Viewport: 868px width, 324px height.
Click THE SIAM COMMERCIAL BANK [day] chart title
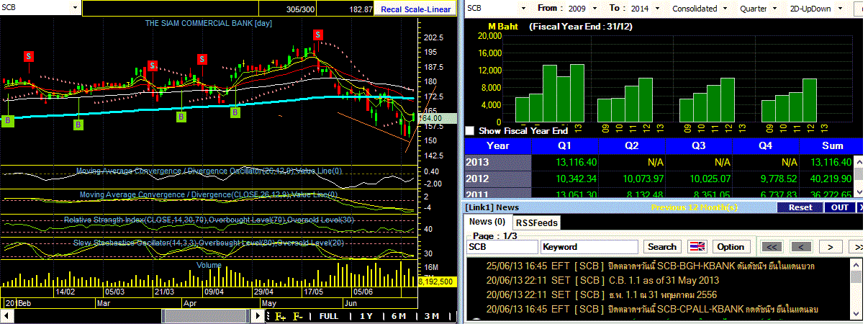tap(208, 24)
